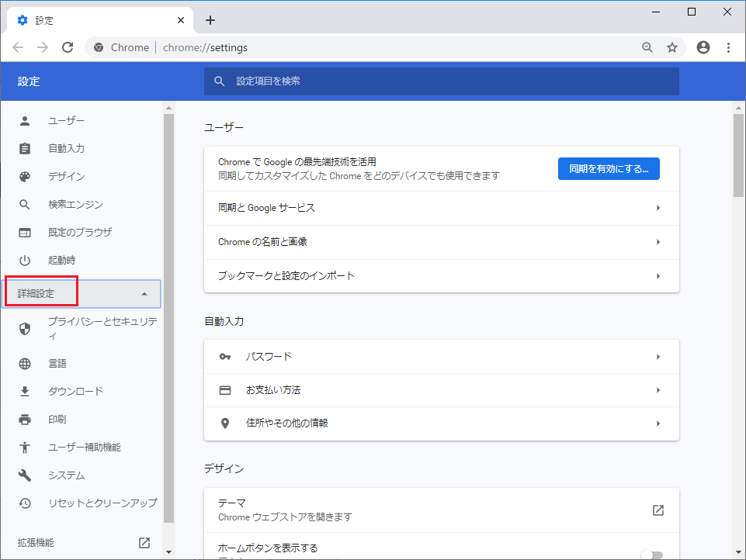746x560 pixels.
Task: Click パスワード key icon
Action: click(x=225, y=357)
